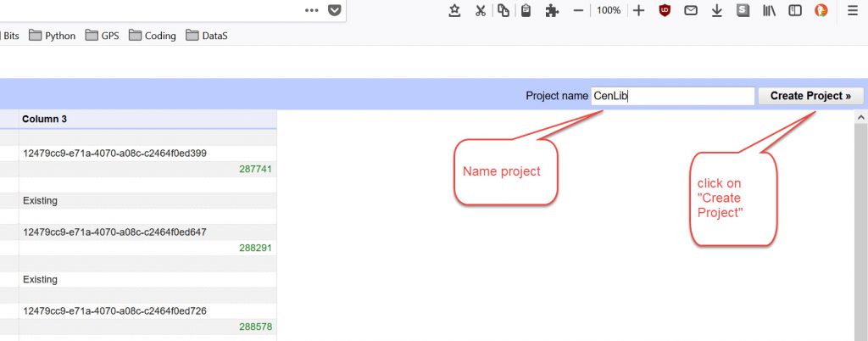Screen dimensions: 868x341
Task: Zoom out with the minus button
Action: [578, 10]
